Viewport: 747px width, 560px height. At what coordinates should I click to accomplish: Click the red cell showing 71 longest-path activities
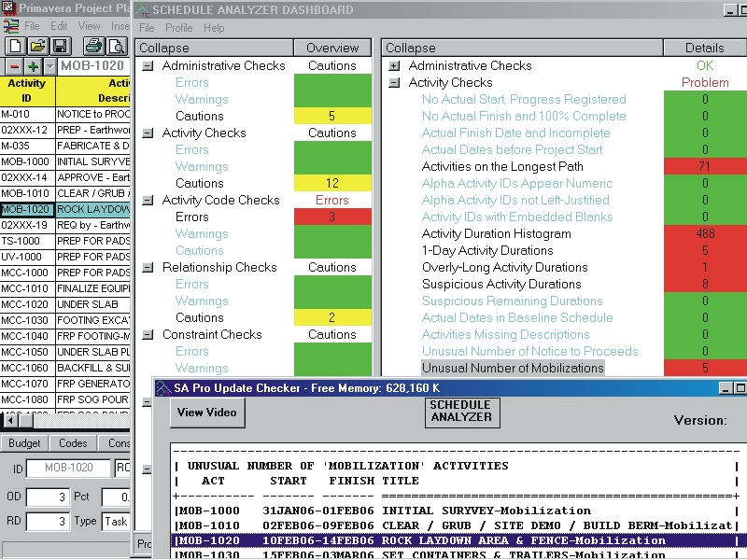705,167
